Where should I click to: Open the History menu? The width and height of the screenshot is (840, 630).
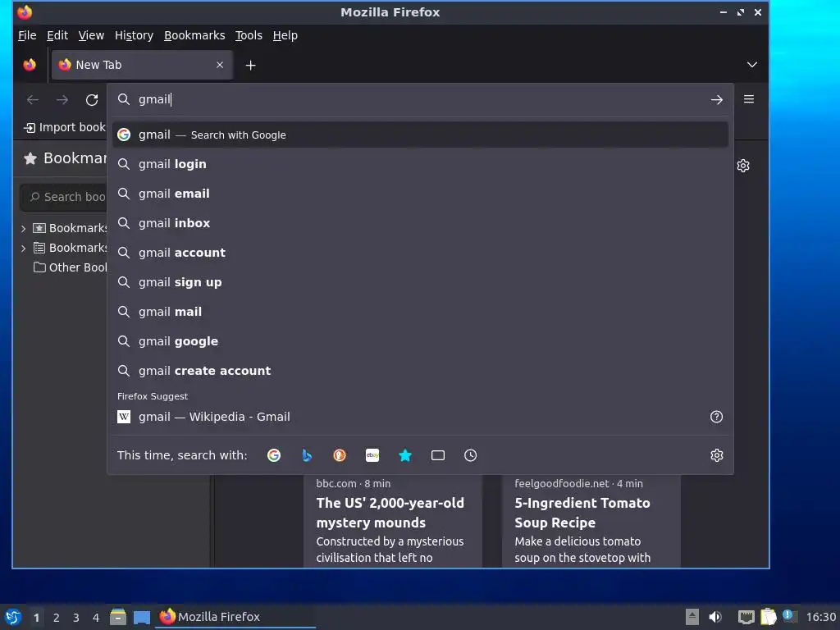(134, 35)
